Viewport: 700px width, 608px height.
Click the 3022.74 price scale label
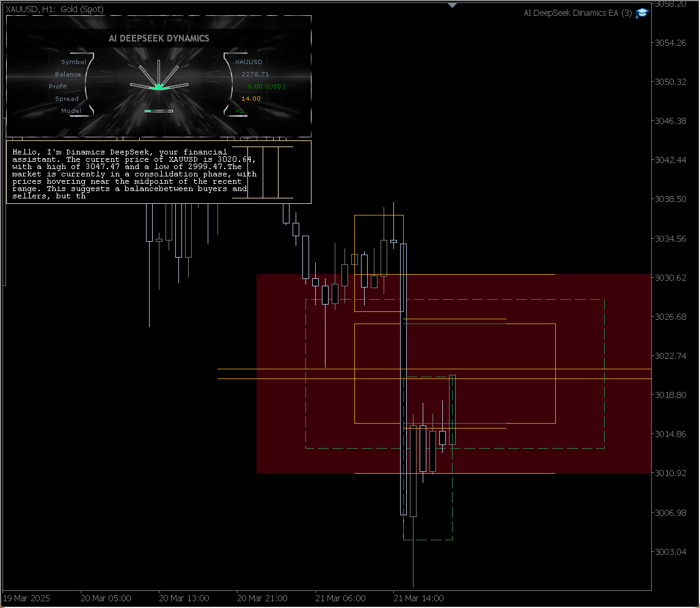click(671, 355)
